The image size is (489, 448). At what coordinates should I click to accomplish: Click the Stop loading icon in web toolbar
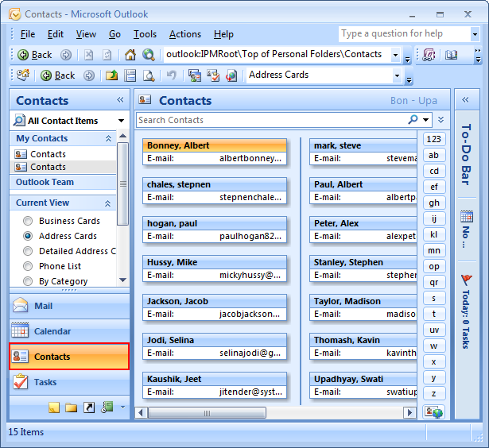(89, 55)
